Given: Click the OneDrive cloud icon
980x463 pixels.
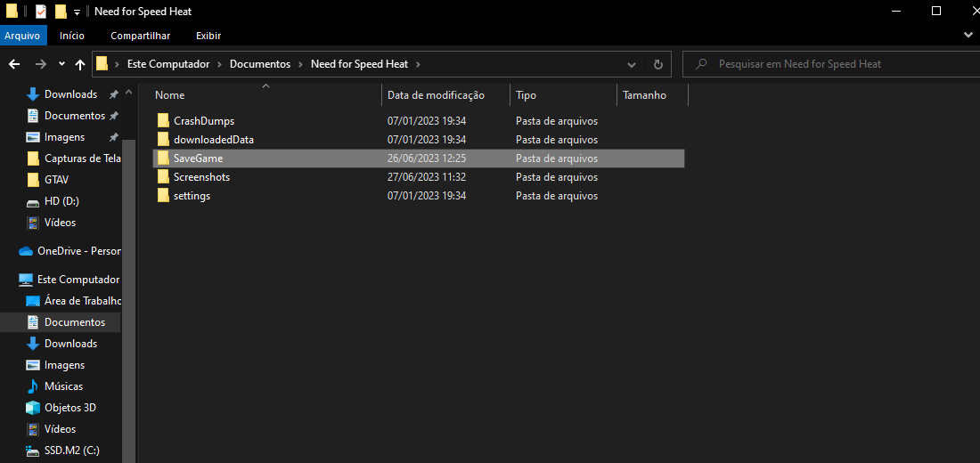Looking at the screenshot, I should click(26, 251).
